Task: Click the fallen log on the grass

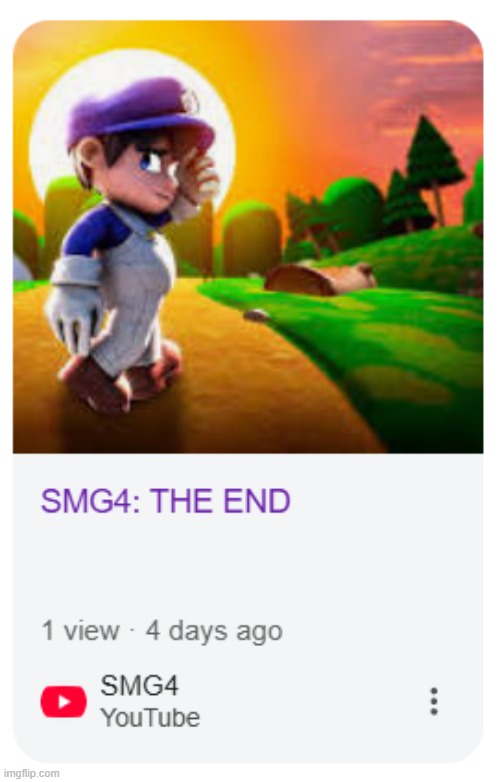Action: tap(320, 279)
